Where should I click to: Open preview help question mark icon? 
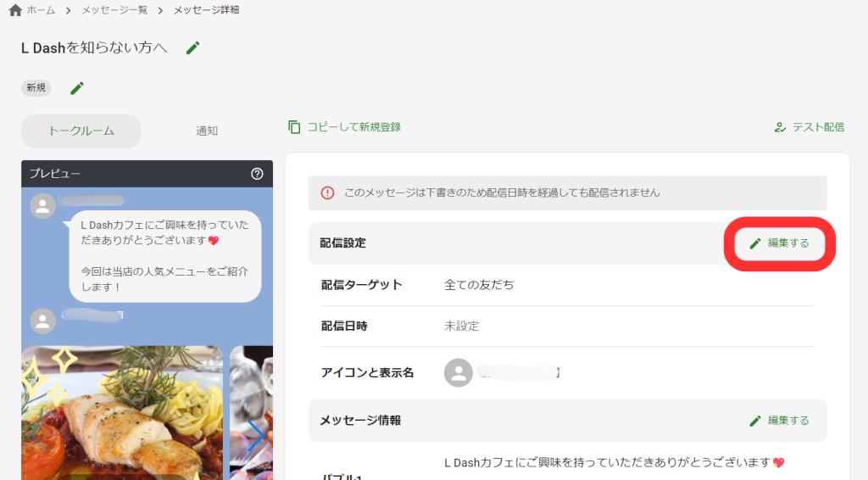[x=257, y=174]
